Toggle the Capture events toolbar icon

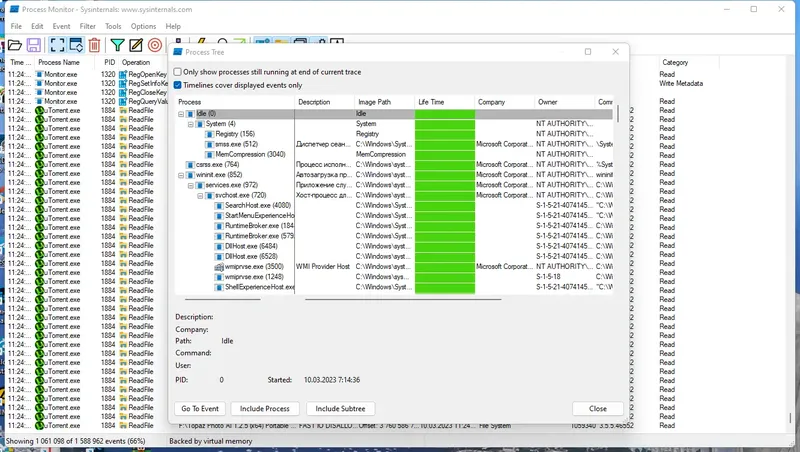[x=57, y=45]
